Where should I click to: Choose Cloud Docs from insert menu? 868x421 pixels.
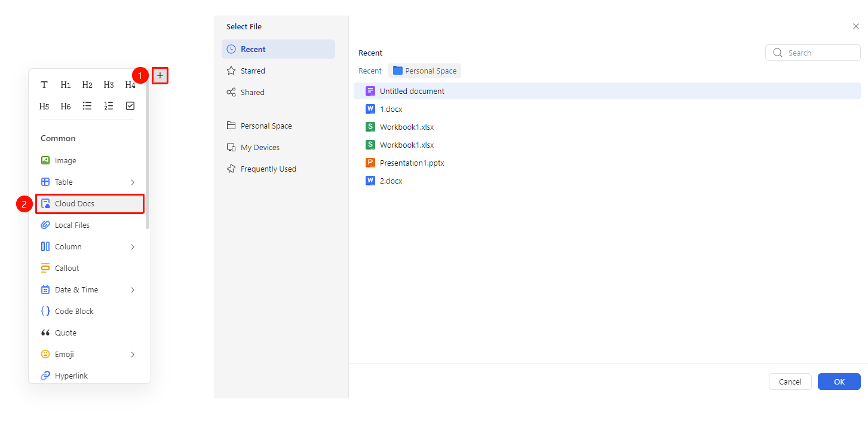[x=90, y=204]
